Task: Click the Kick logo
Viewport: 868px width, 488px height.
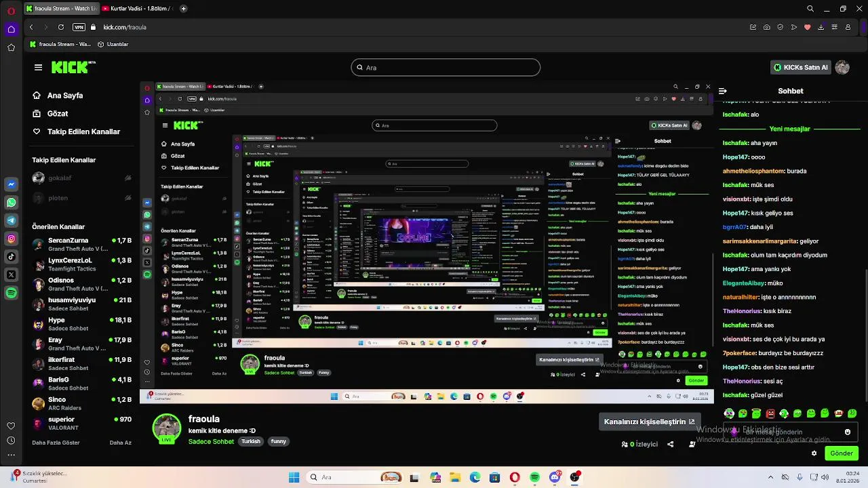Action: (73, 67)
